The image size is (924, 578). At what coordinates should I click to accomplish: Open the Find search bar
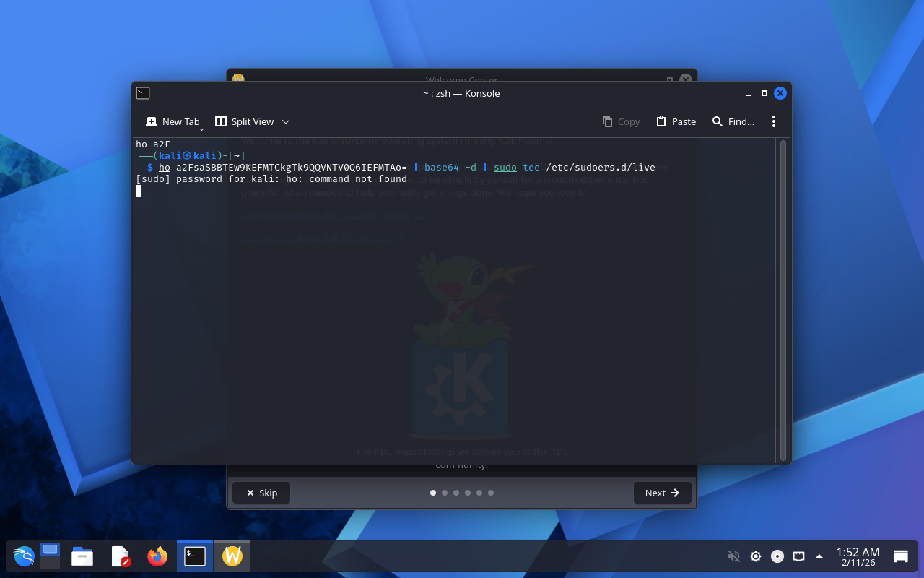tap(733, 121)
